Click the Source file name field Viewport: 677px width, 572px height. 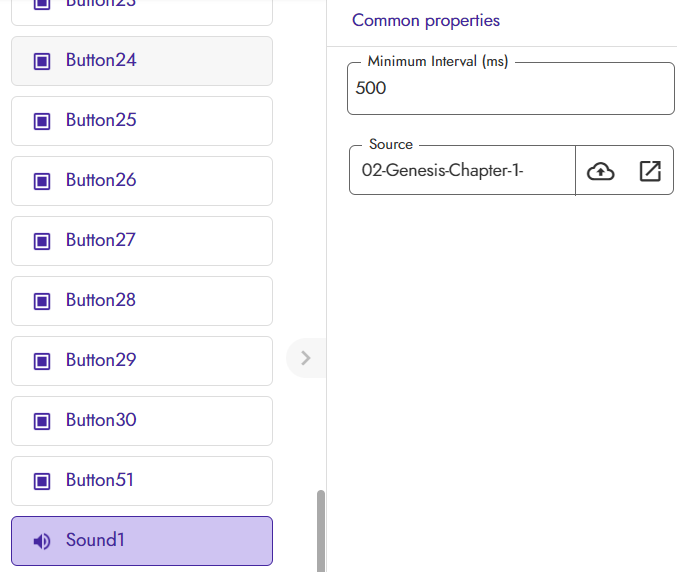(x=462, y=171)
